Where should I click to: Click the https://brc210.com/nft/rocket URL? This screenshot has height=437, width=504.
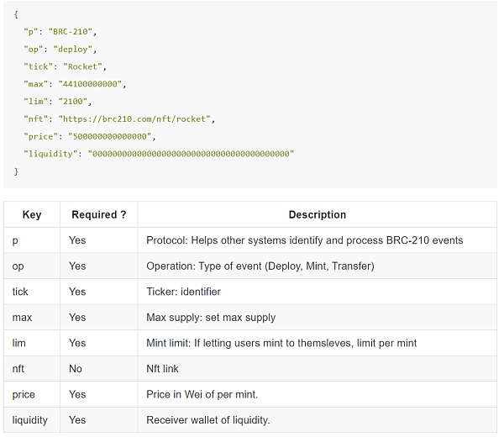click(x=134, y=119)
